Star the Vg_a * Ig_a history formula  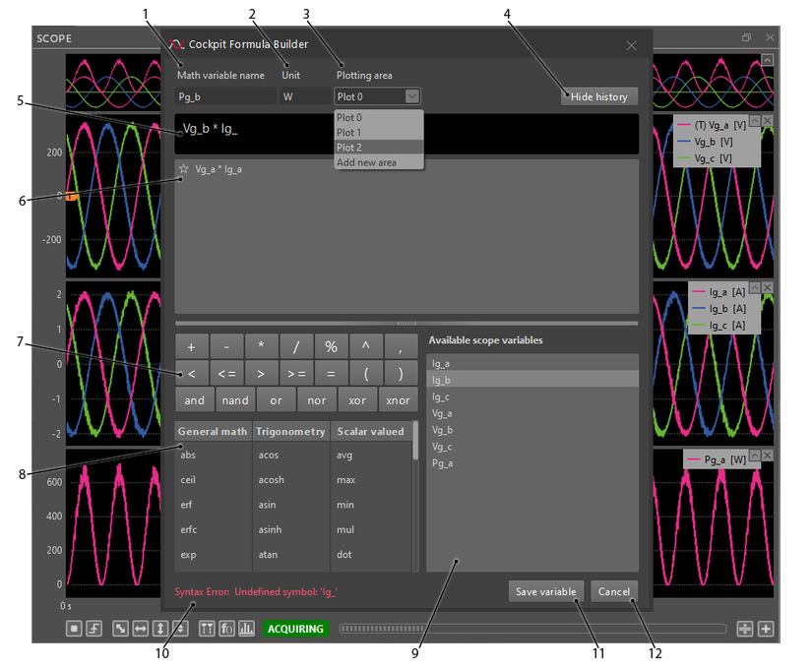(x=183, y=169)
